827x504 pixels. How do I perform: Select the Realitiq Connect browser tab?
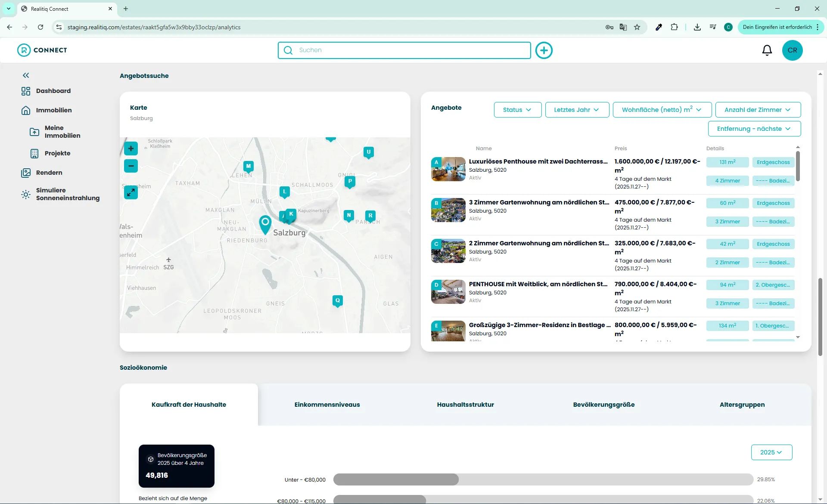click(67, 9)
